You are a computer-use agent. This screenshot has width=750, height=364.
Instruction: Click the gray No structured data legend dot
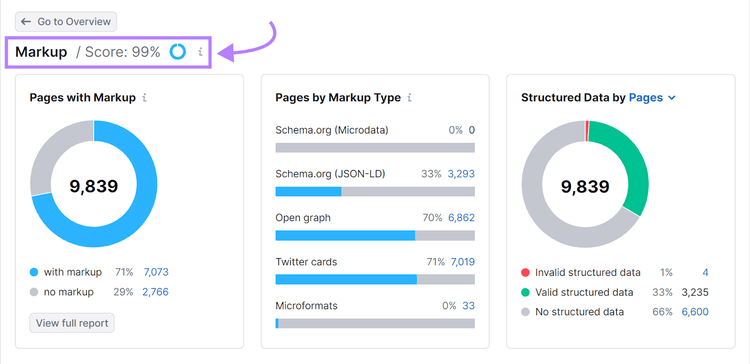pos(525,312)
